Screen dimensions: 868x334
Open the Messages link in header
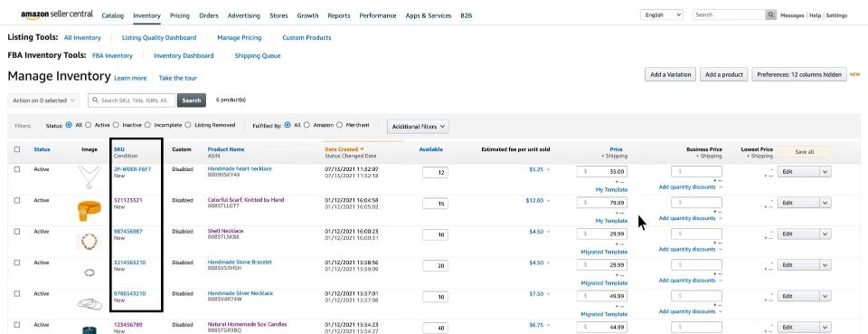point(792,15)
